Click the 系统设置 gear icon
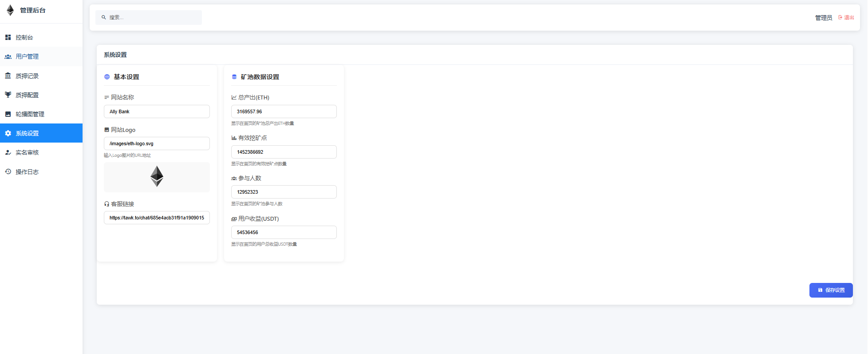The width and height of the screenshot is (868, 354). pos(8,133)
